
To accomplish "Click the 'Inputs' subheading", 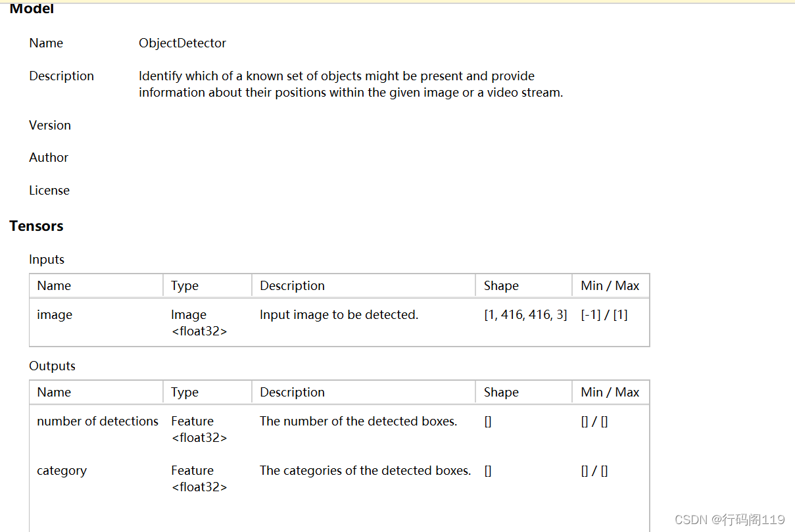I will (x=47, y=260).
